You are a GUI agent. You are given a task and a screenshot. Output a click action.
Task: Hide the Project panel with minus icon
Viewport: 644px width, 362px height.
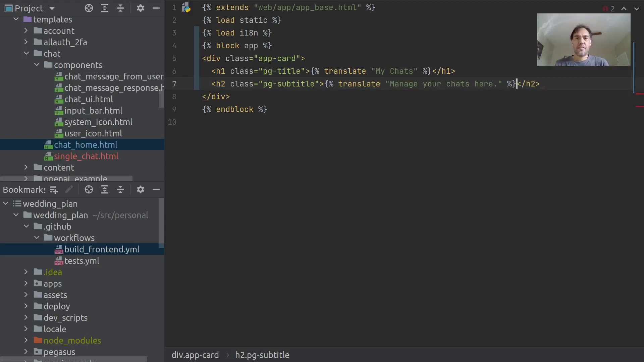(156, 8)
